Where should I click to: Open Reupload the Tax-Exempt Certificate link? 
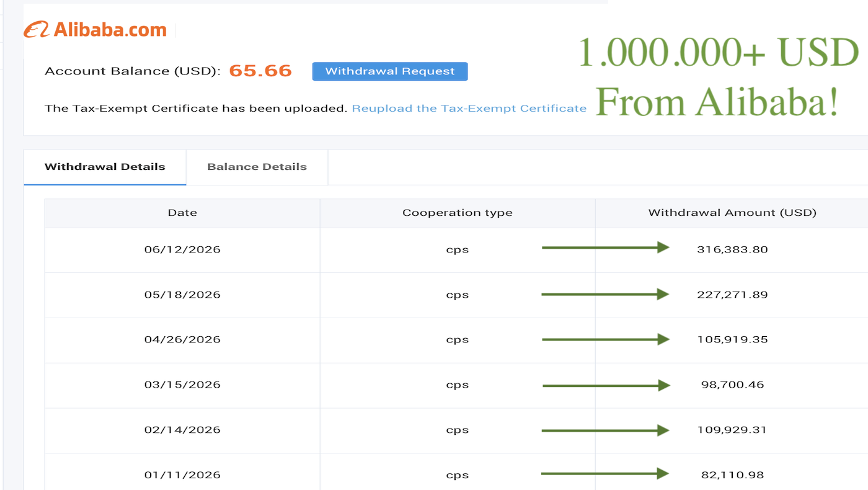pos(469,109)
